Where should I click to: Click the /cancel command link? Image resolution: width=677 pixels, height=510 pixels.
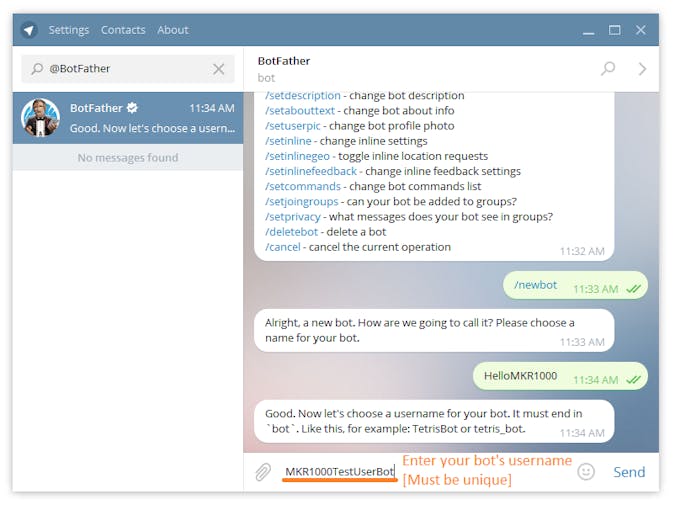283,247
